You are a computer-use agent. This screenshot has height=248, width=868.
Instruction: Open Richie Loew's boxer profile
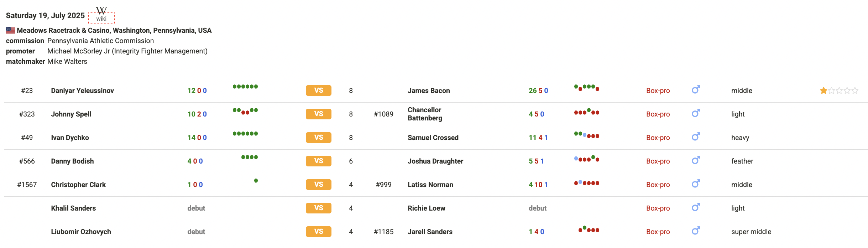click(x=427, y=208)
